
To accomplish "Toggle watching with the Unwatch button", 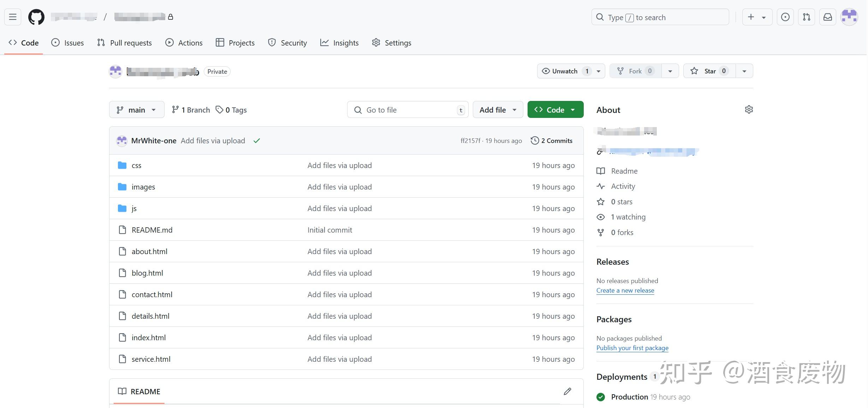I will coord(565,71).
